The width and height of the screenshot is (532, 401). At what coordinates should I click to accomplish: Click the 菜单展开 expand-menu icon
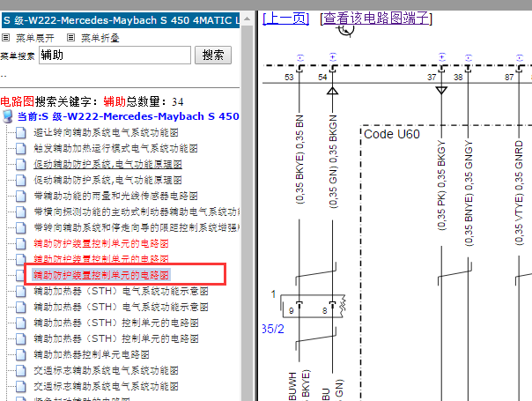tap(6, 37)
